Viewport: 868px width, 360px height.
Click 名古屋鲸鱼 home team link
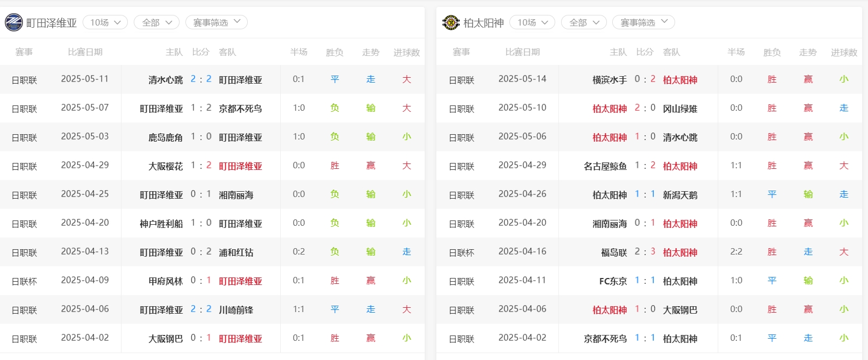(x=605, y=166)
